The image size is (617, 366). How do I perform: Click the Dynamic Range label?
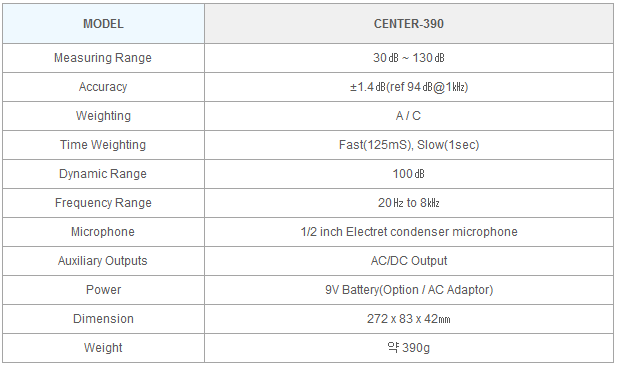pyautogui.click(x=103, y=174)
